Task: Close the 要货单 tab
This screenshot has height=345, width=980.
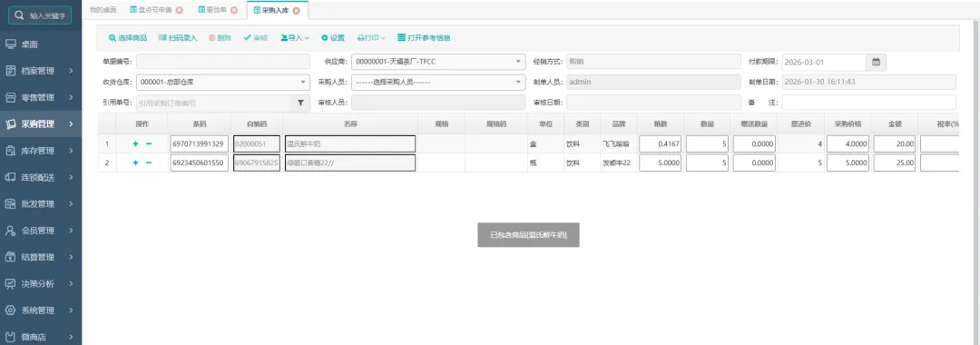Action: [x=234, y=10]
